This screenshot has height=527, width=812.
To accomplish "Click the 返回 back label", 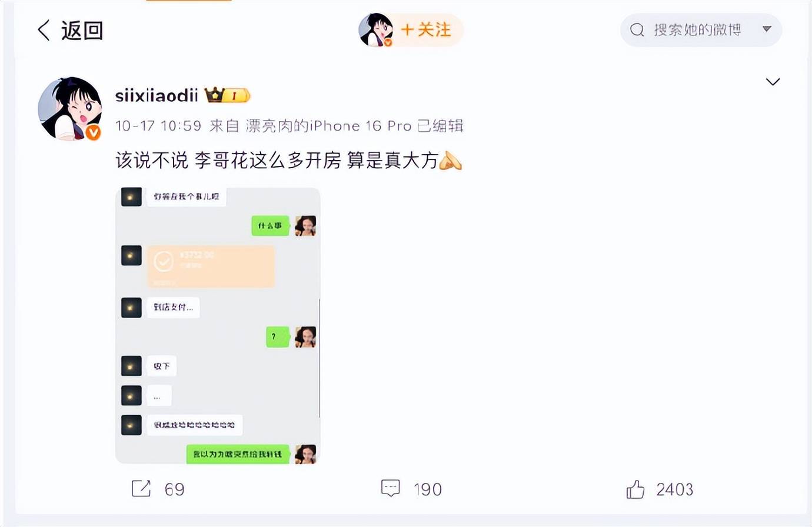I will 82,30.
